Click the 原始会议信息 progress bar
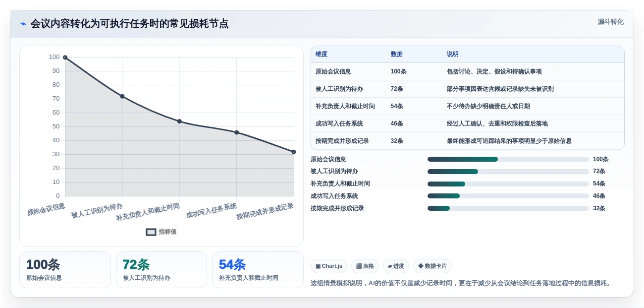Screen dimensions: 644x308 [x=508, y=159]
